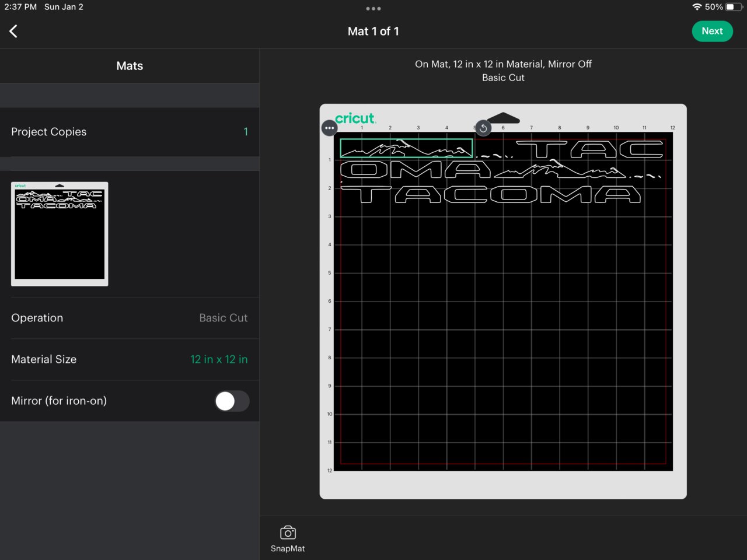Tap the Operation Basic Cut row
This screenshot has height=560, width=747.
(130, 318)
